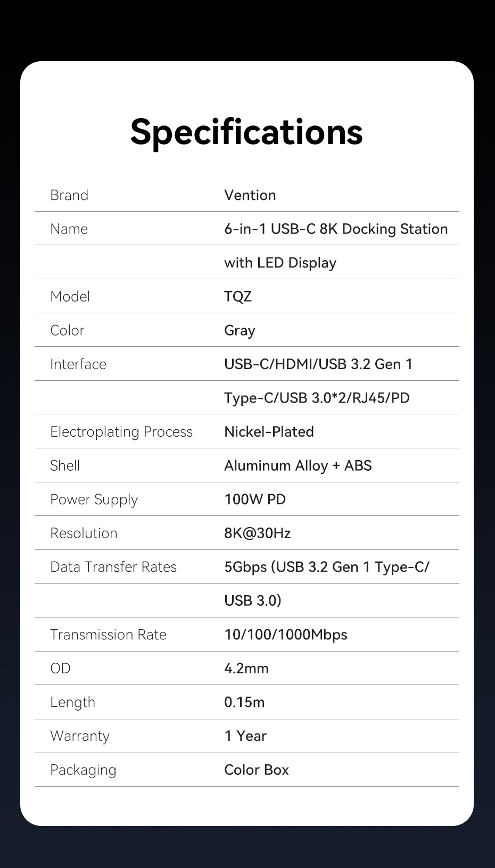Select the Nickel-Plated value

(269, 432)
